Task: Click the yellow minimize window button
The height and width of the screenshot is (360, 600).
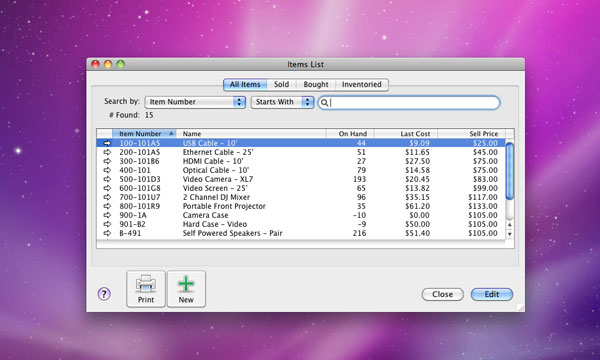Action: 108,64
